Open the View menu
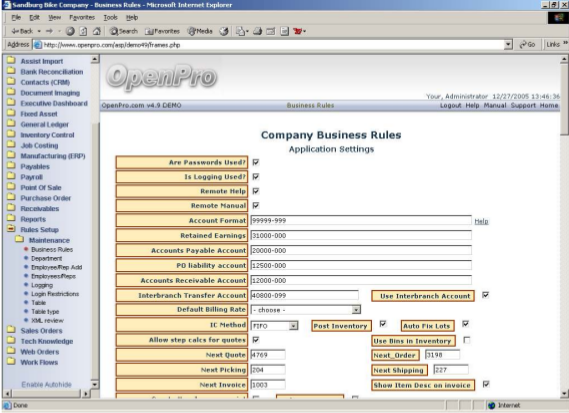Image resolution: width=569 pixels, height=413 pixels. (54, 17)
